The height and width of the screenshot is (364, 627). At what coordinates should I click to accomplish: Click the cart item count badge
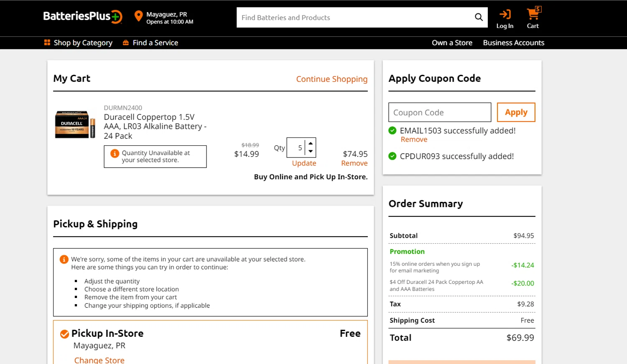(x=538, y=9)
